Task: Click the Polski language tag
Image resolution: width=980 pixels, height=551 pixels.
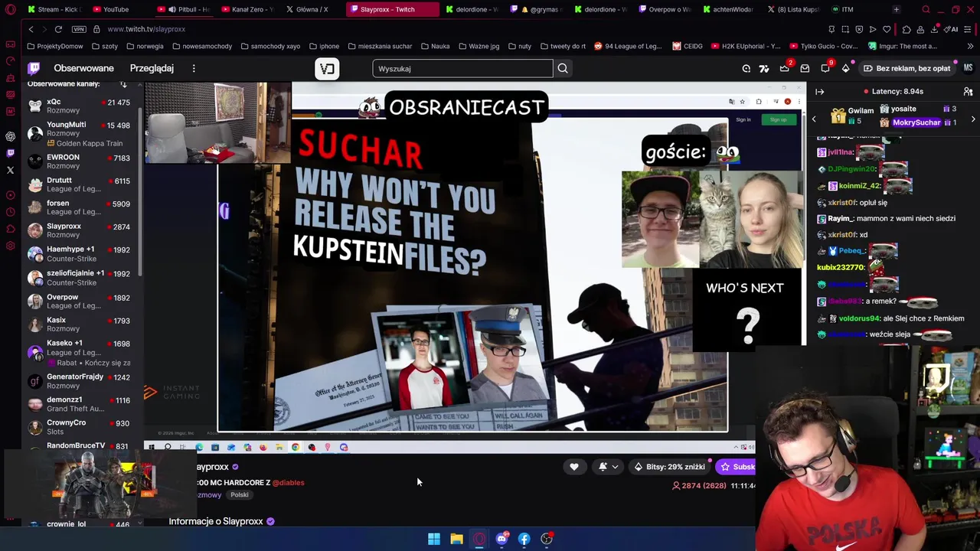Action: tap(240, 495)
